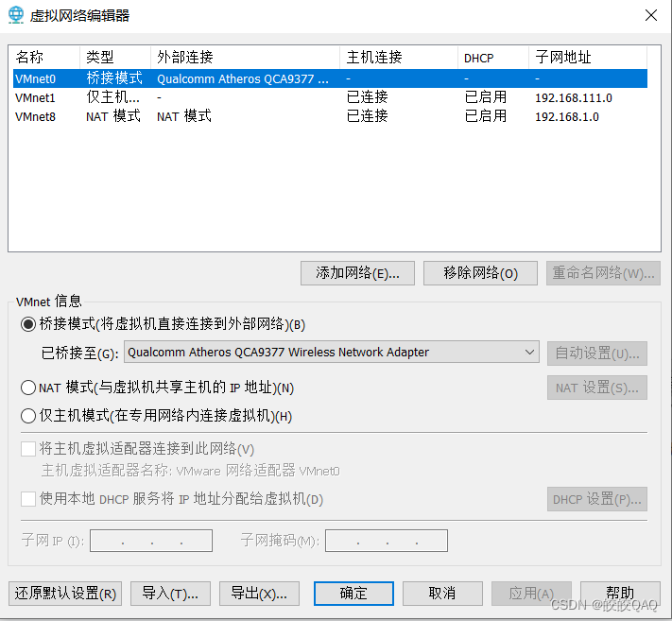
Task: Click the 移除网络(O) button
Action: 480,273
